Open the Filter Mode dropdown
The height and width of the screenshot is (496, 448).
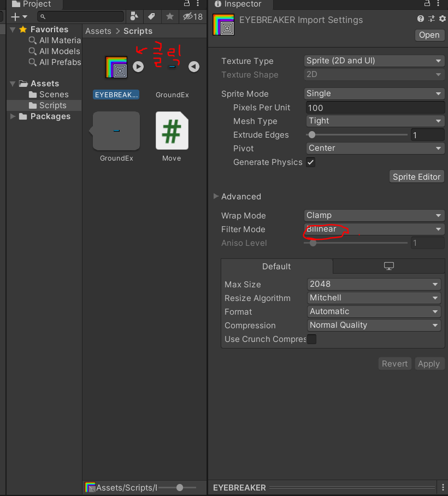point(374,229)
